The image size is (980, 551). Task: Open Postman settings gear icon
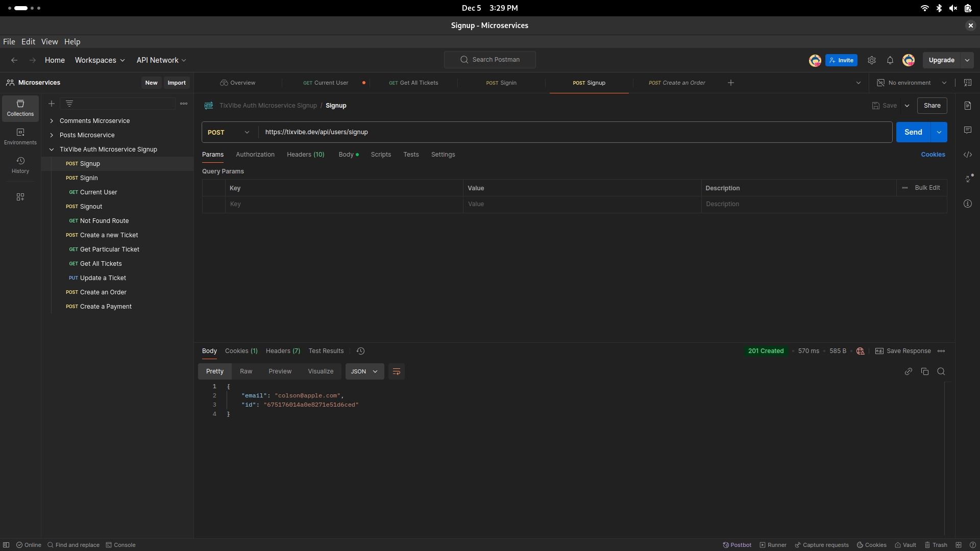click(x=872, y=60)
